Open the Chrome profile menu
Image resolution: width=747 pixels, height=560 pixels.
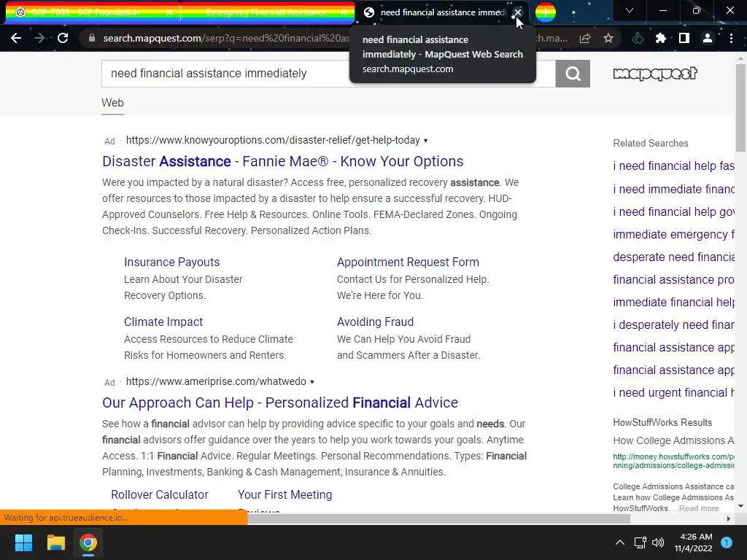pos(708,39)
